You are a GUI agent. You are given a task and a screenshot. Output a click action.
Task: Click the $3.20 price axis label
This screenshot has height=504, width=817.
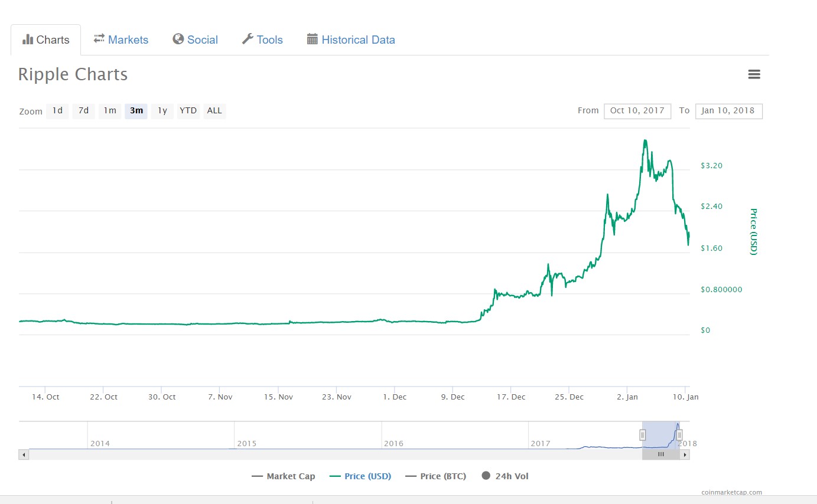pyautogui.click(x=712, y=166)
